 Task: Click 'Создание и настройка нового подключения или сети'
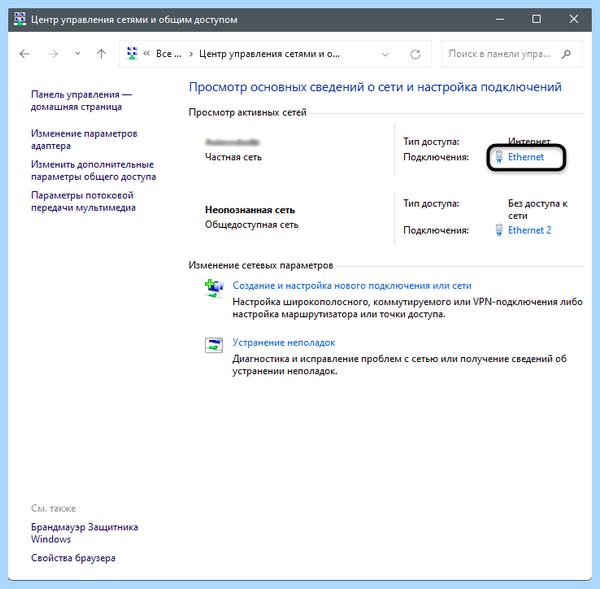352,286
